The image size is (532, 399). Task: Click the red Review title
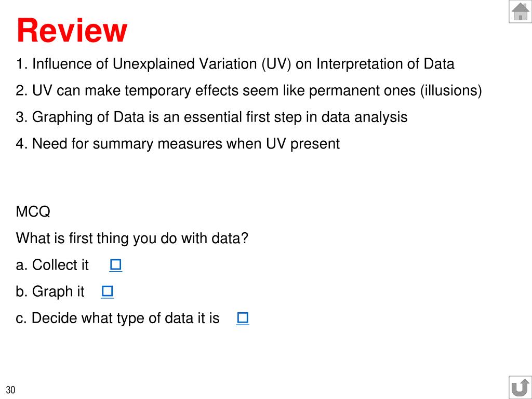click(x=72, y=31)
